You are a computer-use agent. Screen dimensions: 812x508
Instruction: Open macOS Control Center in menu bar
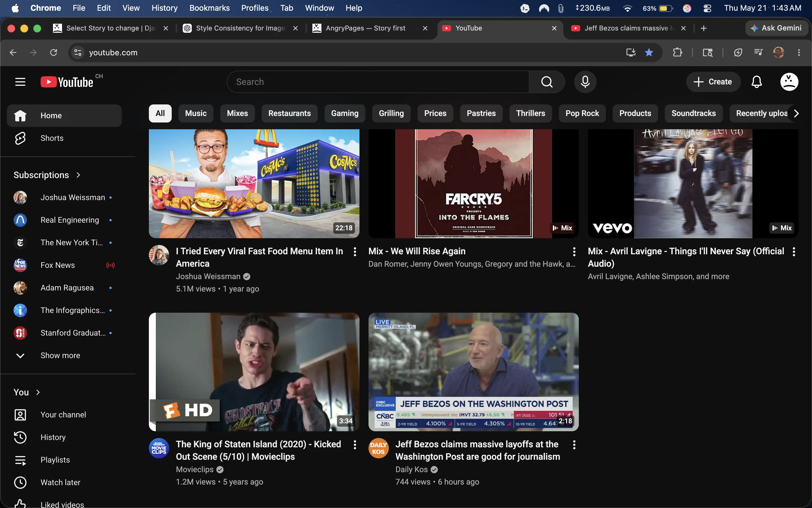pos(707,8)
